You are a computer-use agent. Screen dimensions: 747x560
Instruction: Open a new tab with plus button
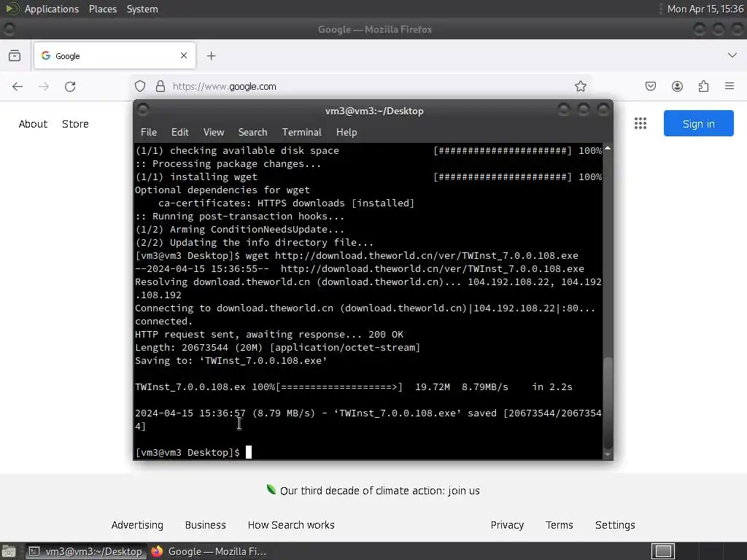tap(211, 55)
